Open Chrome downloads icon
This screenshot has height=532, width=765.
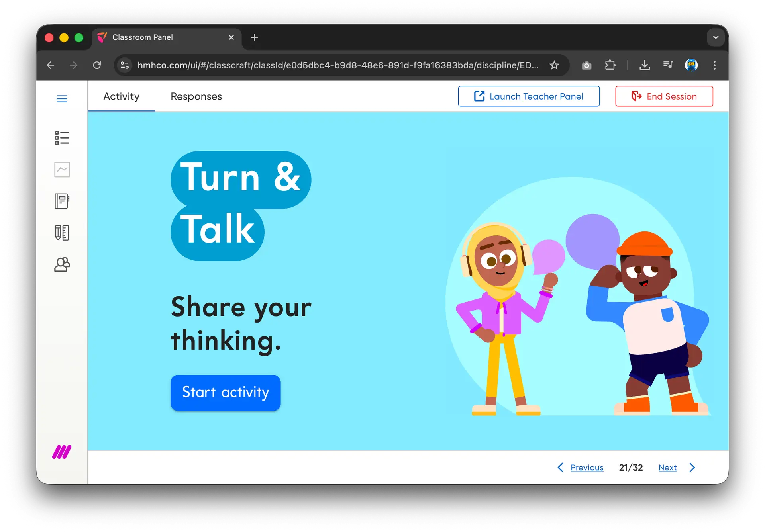644,65
